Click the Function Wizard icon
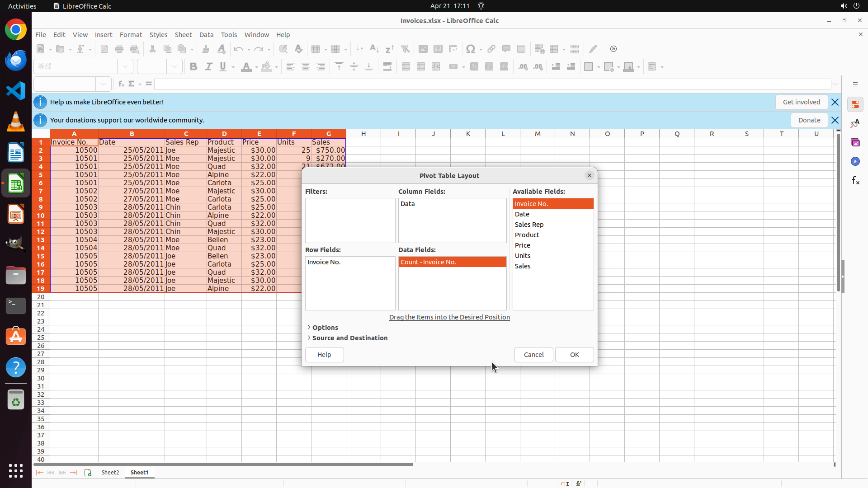 [x=121, y=84]
